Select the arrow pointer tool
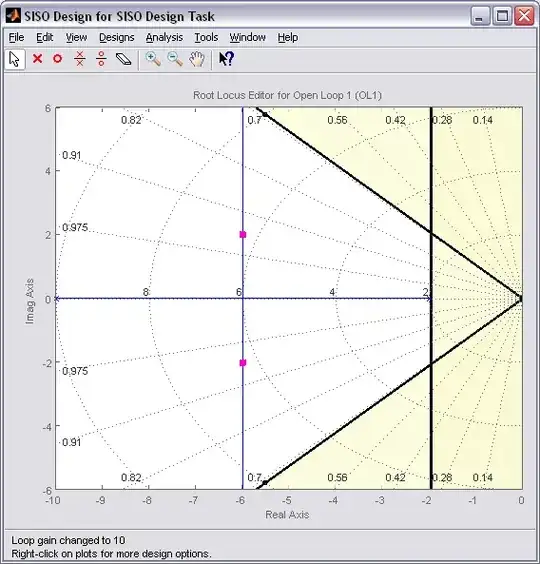This screenshot has width=540, height=564. [15, 59]
